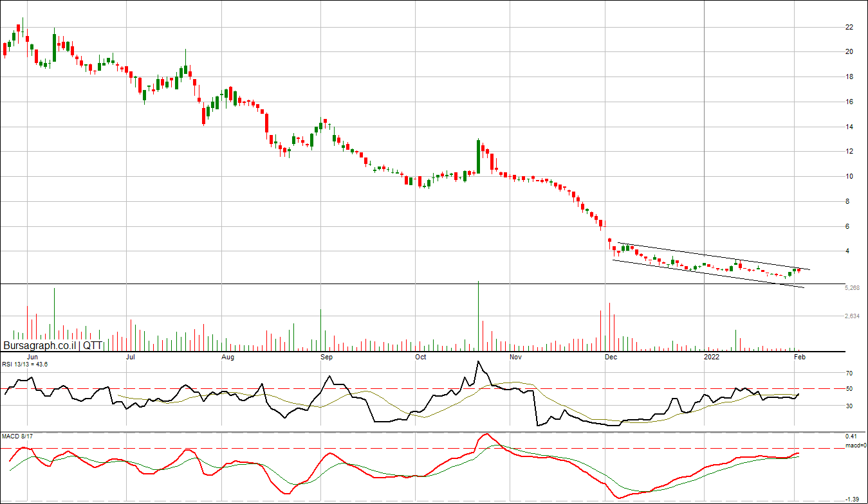Select the RSI 70 level label
Image resolution: width=868 pixels, height=504 pixels.
pos(849,373)
